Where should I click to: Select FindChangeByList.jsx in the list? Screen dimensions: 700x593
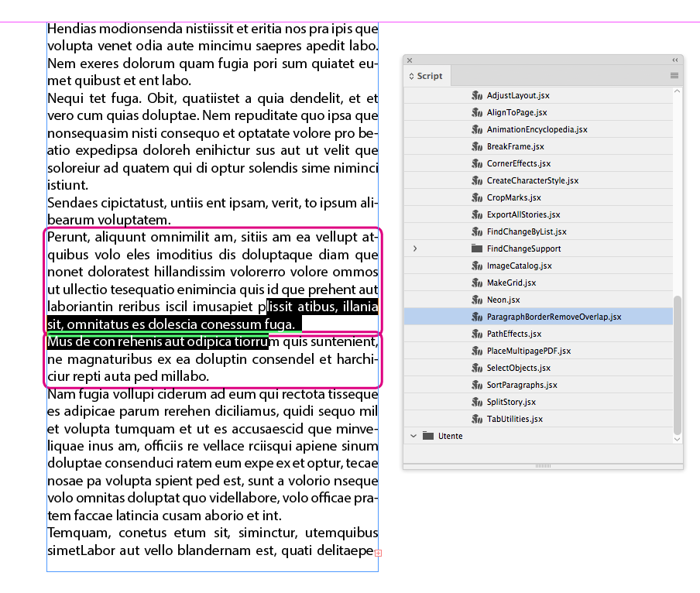point(527,231)
